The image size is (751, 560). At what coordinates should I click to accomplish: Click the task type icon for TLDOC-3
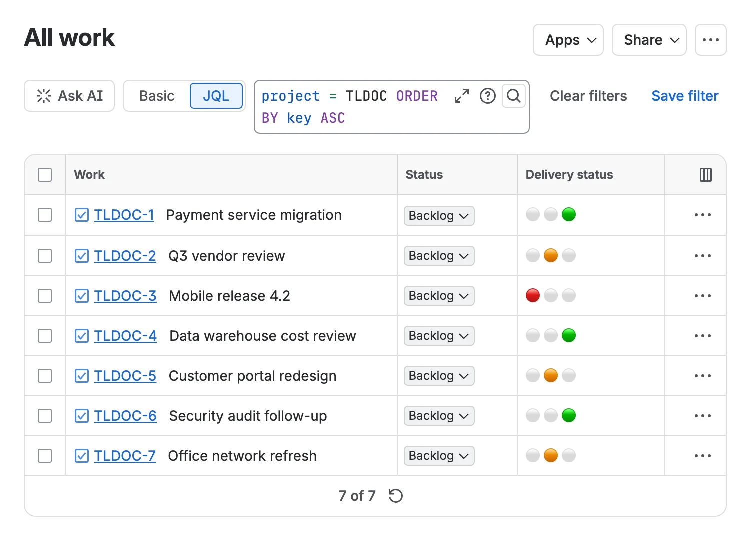tap(82, 296)
